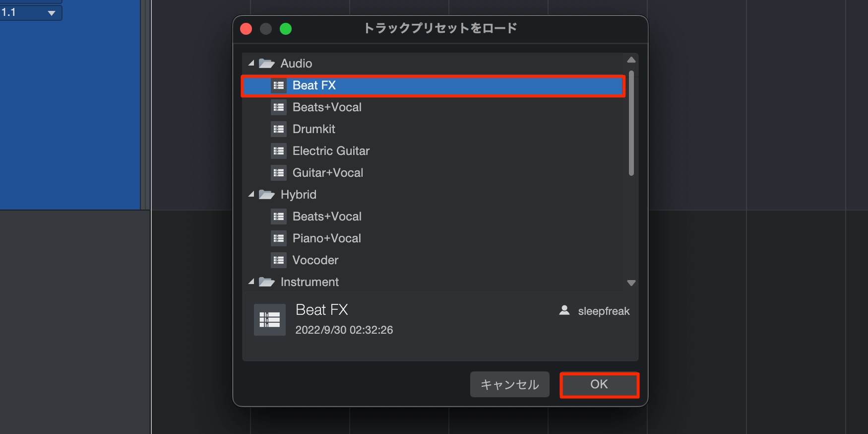Image resolution: width=868 pixels, height=434 pixels.
Task: Click the Vocoder preset icon
Action: [279, 260]
